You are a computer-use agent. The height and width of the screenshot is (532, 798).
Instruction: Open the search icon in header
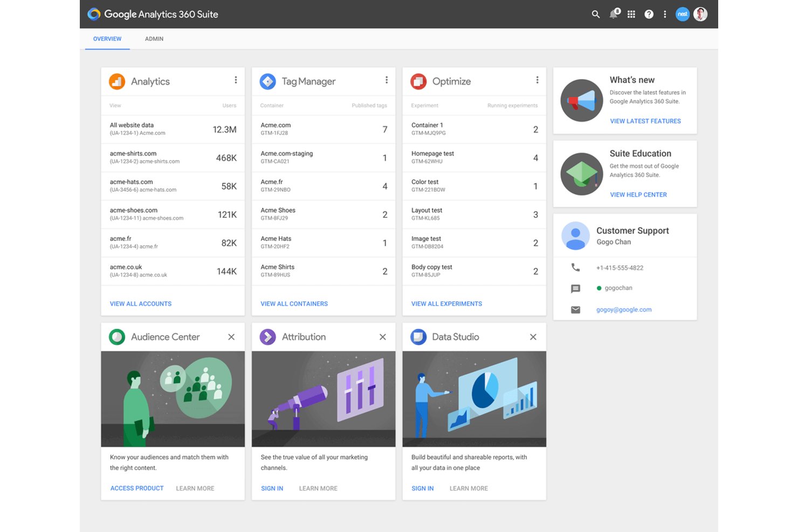tap(595, 15)
